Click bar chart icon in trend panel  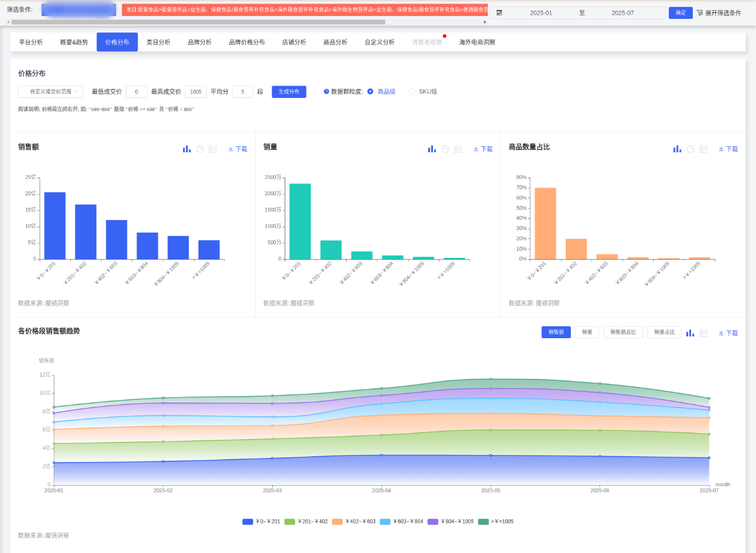(690, 333)
